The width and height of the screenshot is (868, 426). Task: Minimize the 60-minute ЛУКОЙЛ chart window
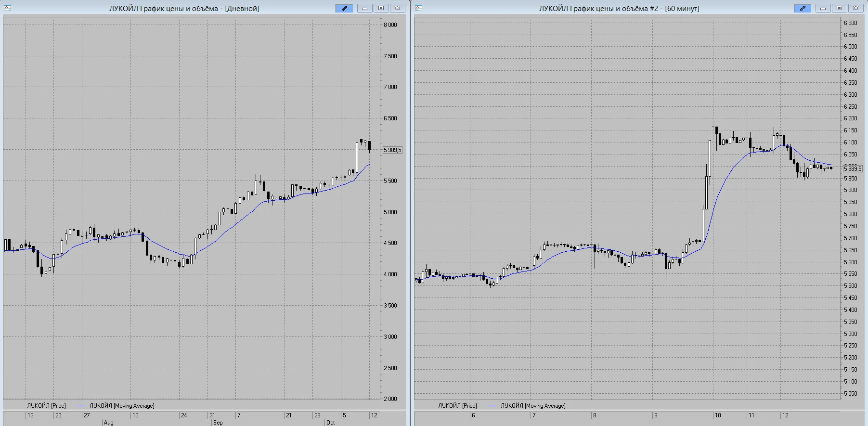823,8
